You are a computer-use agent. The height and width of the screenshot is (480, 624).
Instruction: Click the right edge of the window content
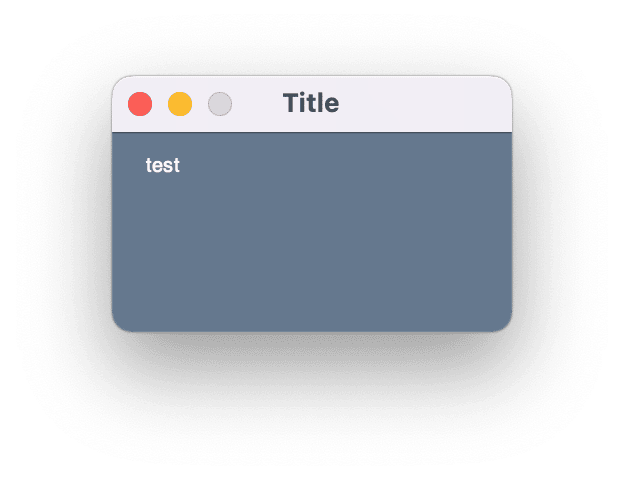[x=510, y=232]
